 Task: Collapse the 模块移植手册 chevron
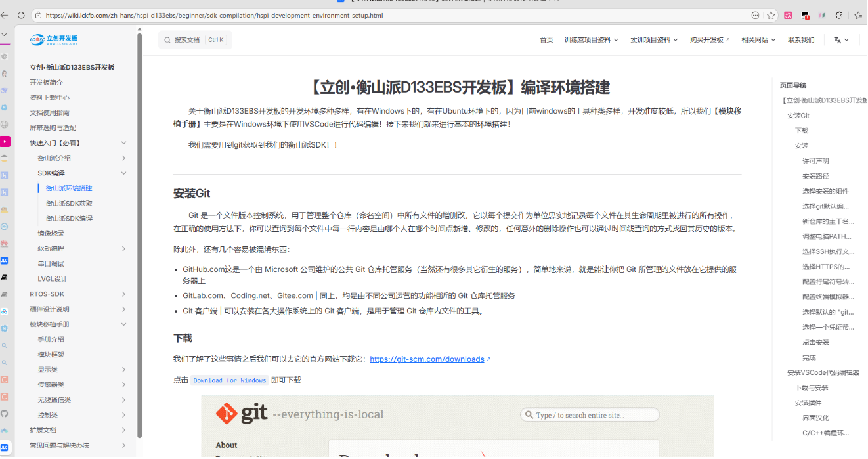point(123,324)
